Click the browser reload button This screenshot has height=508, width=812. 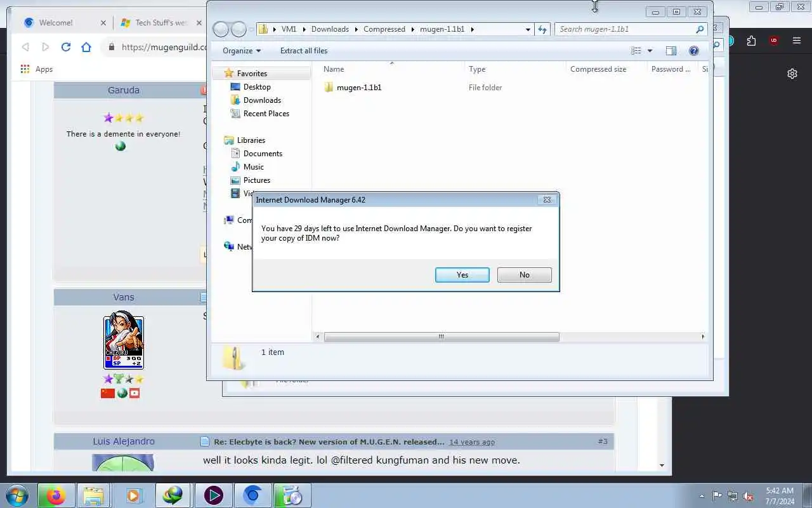click(65, 47)
